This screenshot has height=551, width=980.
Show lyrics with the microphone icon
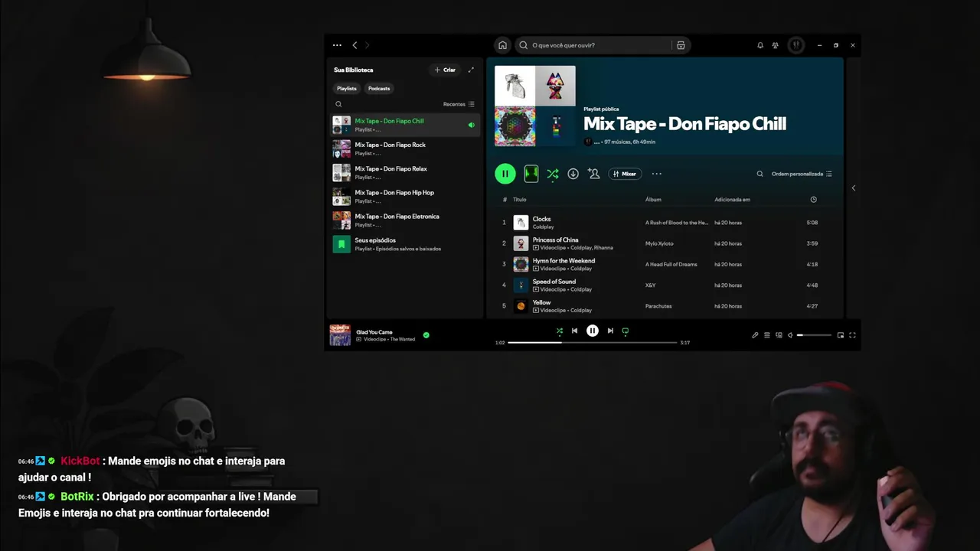point(755,335)
